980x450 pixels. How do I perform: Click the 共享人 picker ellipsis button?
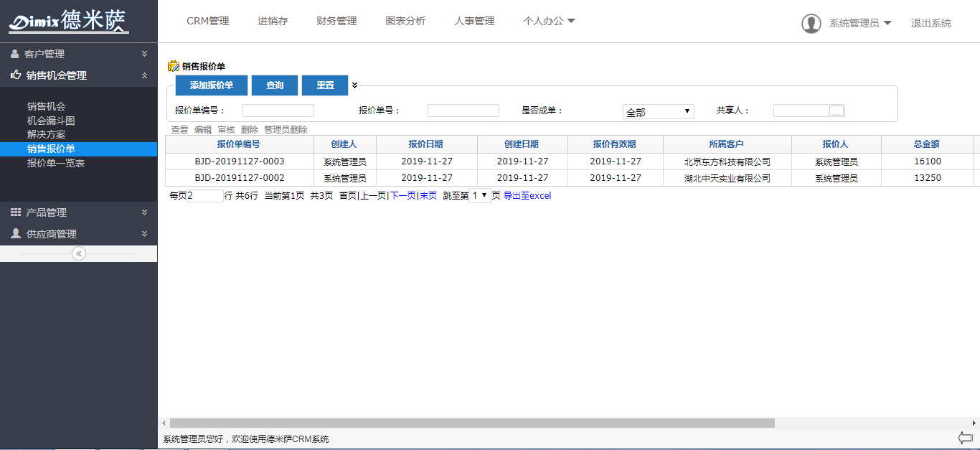tap(837, 111)
